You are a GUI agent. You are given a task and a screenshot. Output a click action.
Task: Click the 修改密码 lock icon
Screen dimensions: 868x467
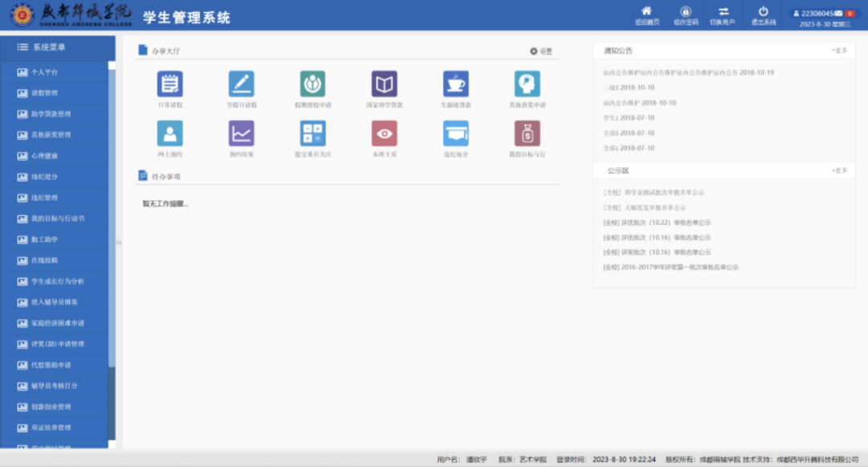coord(686,11)
